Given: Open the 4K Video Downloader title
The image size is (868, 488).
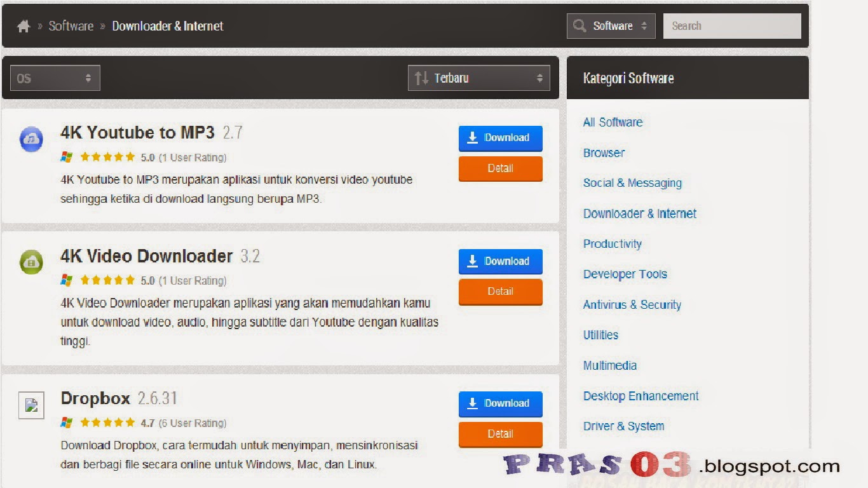Looking at the screenshot, I should point(147,256).
